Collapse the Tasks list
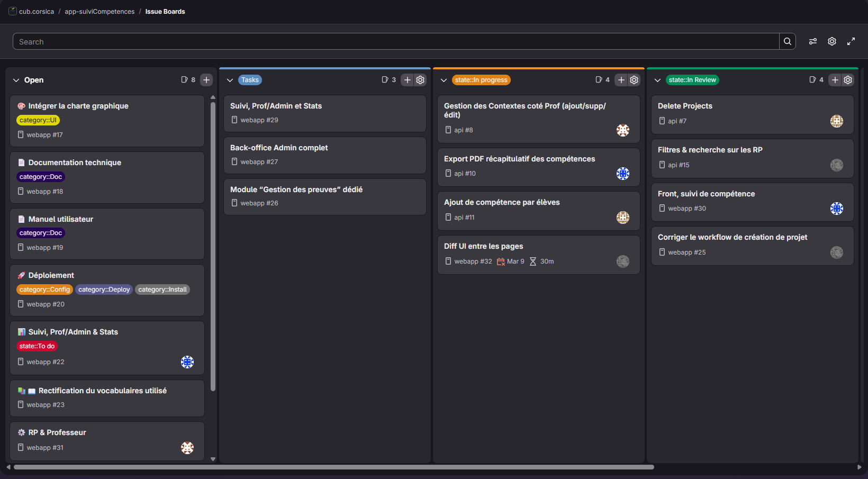This screenshot has width=868, height=479. (230, 80)
